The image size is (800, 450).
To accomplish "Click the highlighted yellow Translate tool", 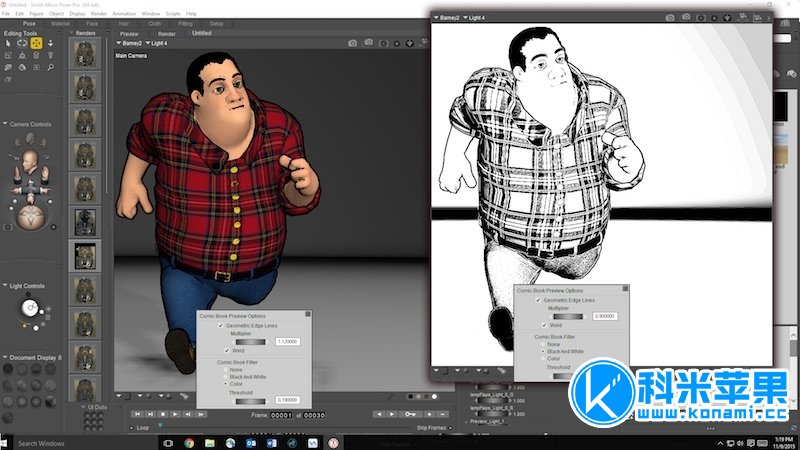I will tap(36, 43).
